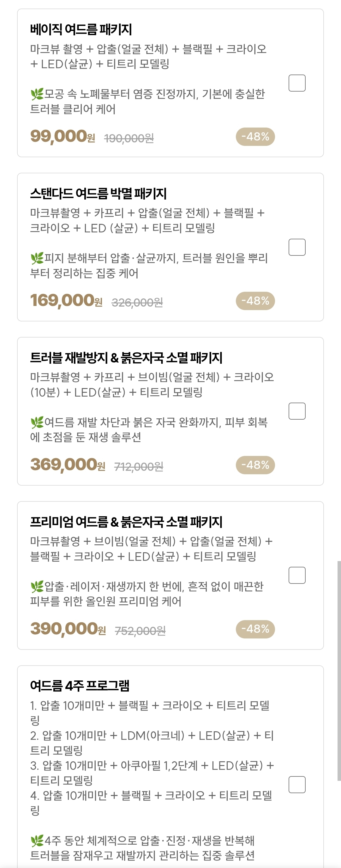341x868 pixels.
Task: Click the leaf icon before 4주 동안 체계적으로
Action: 37,841
